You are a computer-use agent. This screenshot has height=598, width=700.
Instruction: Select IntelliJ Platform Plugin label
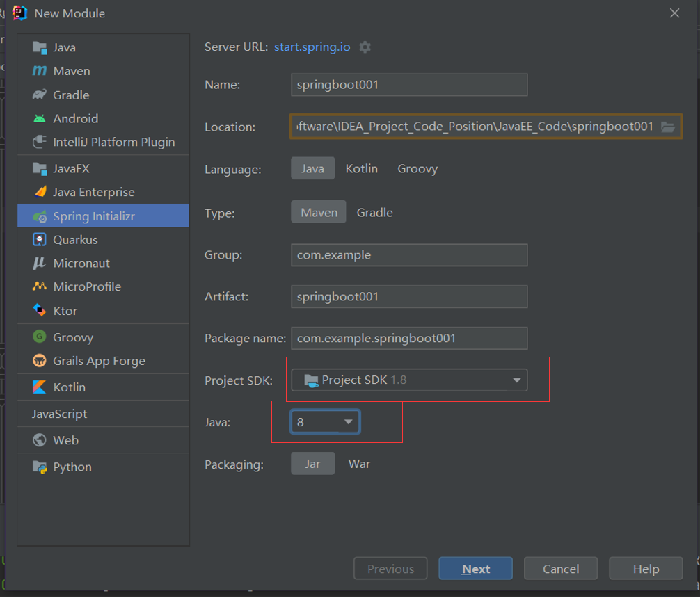coord(114,142)
